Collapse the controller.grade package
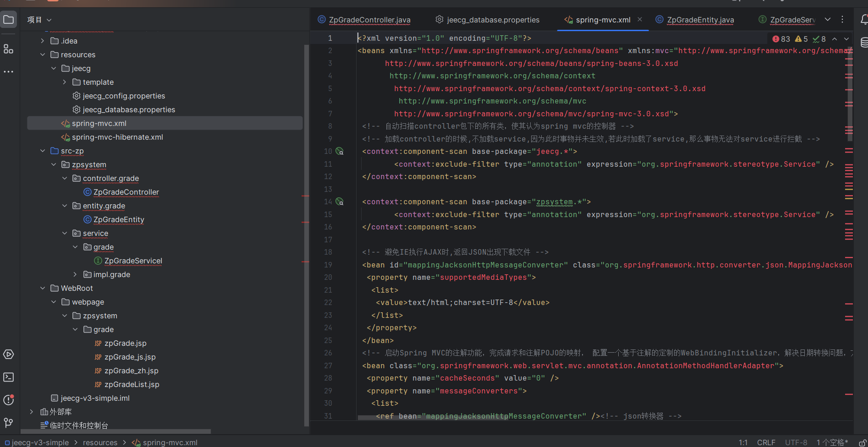This screenshot has width=868, height=447. [x=65, y=178]
